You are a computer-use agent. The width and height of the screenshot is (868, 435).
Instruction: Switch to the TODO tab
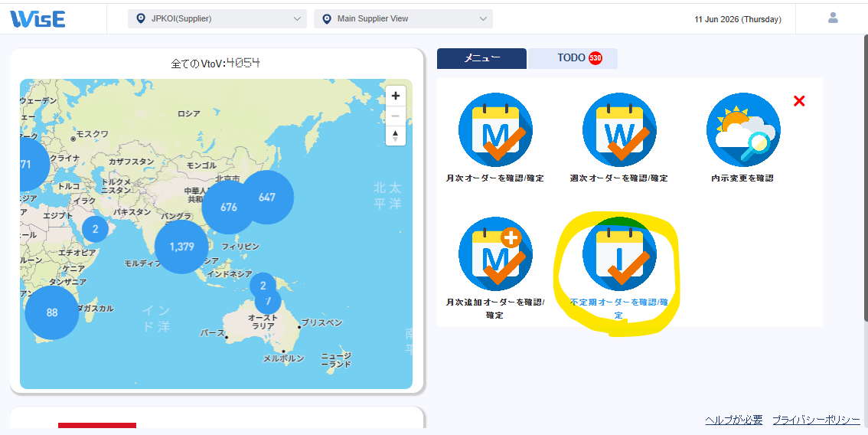(x=573, y=58)
